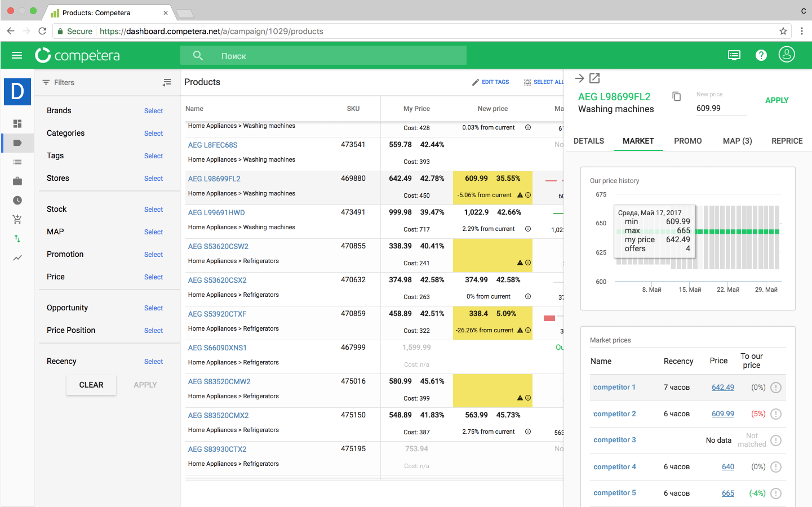Expand Categories filter with Select
The height and width of the screenshot is (507, 812).
click(x=153, y=134)
